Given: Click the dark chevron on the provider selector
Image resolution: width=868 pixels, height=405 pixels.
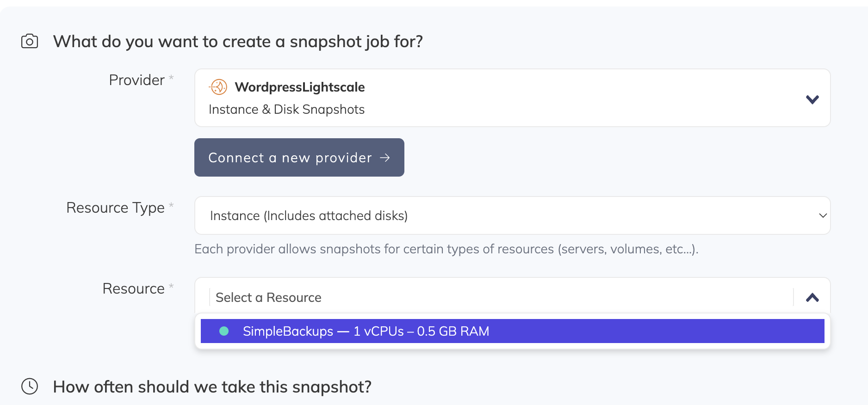Looking at the screenshot, I should (x=812, y=98).
